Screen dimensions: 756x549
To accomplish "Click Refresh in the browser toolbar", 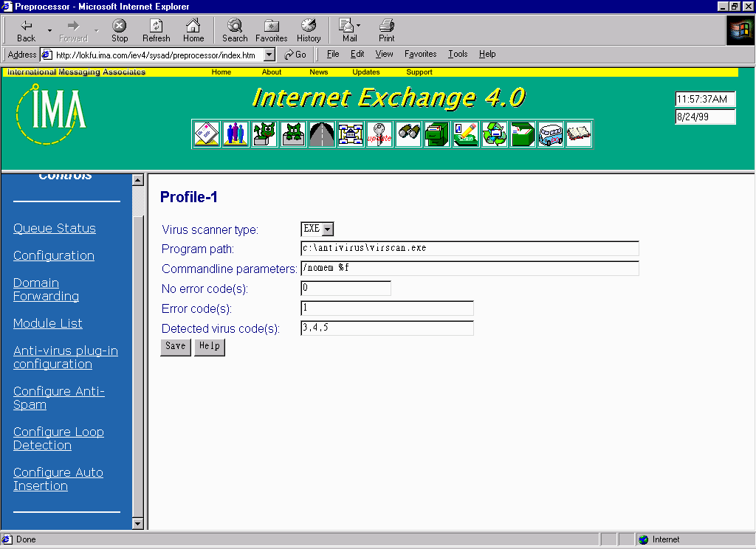I will 156,30.
